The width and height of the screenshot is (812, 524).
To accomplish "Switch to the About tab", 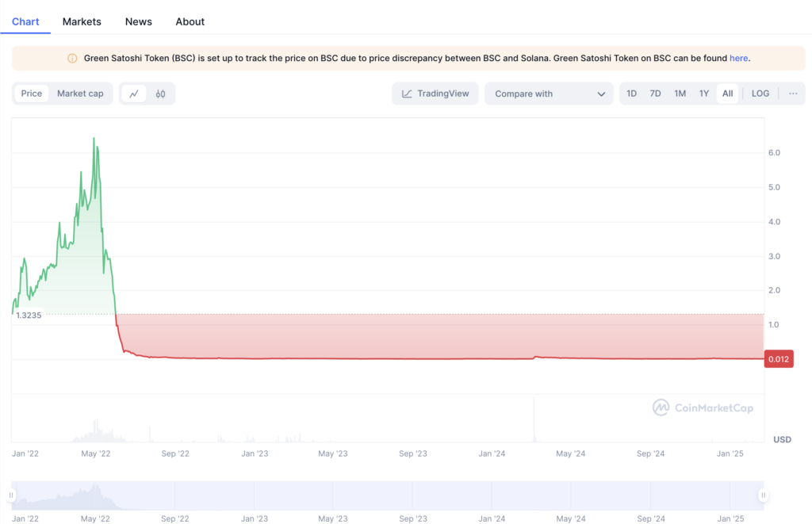I will point(190,21).
